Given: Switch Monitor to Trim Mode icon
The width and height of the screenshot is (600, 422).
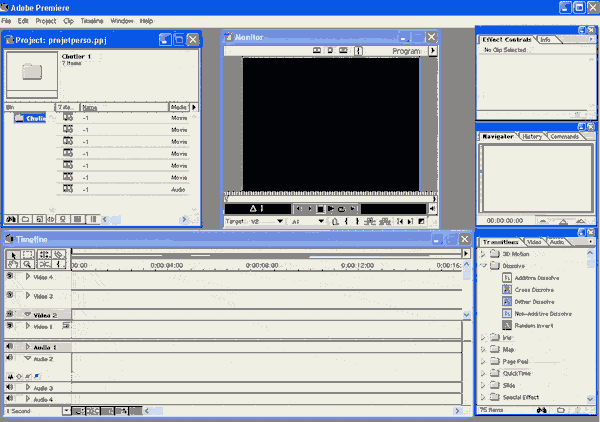Looking at the screenshot, I should point(343,51).
